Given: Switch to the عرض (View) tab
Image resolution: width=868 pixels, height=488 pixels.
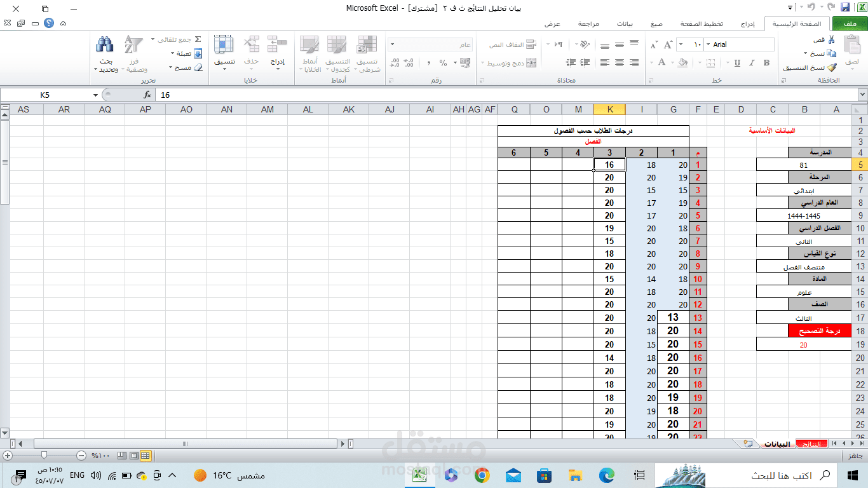Looking at the screenshot, I should point(552,24).
